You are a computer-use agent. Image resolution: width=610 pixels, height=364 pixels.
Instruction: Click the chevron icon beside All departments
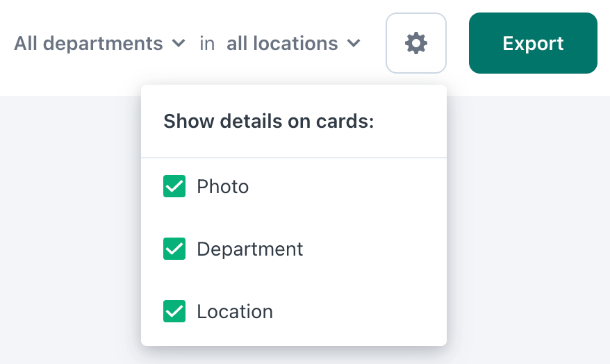179,43
